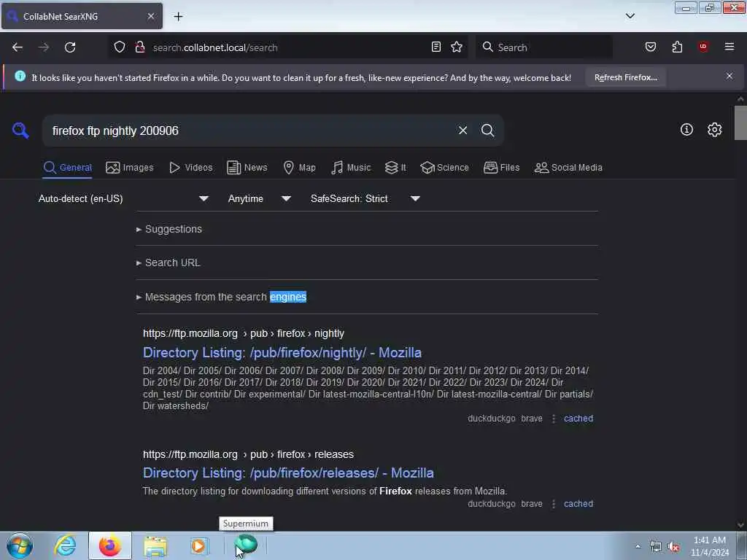Dismiss the Refresh Firefox notification bar
The image size is (747, 560).
(729, 76)
